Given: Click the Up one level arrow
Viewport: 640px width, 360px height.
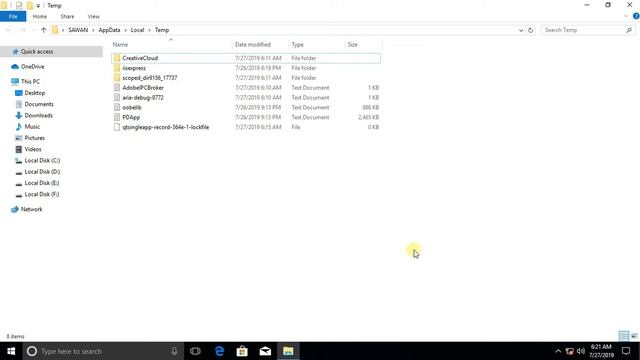Looking at the screenshot, I should 44,30.
